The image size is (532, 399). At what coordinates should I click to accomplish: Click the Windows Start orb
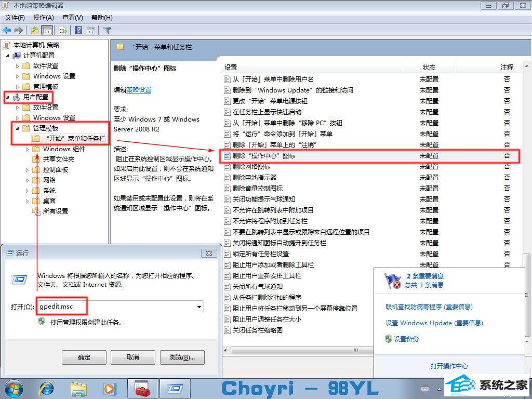(13, 389)
